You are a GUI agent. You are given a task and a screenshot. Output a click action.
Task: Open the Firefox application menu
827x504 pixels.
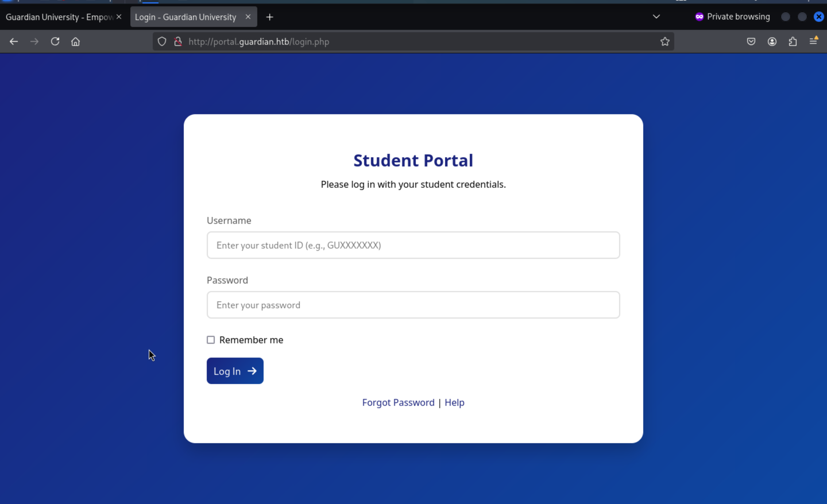(x=813, y=42)
